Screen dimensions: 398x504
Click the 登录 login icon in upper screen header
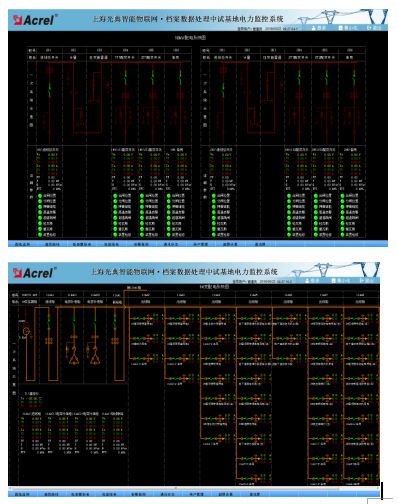(314, 28)
